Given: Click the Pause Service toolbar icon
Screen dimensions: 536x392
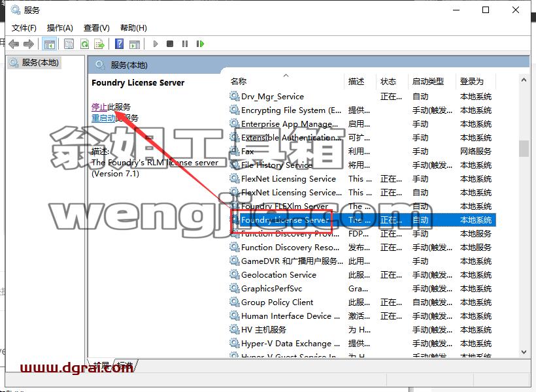Looking at the screenshot, I should (185, 44).
